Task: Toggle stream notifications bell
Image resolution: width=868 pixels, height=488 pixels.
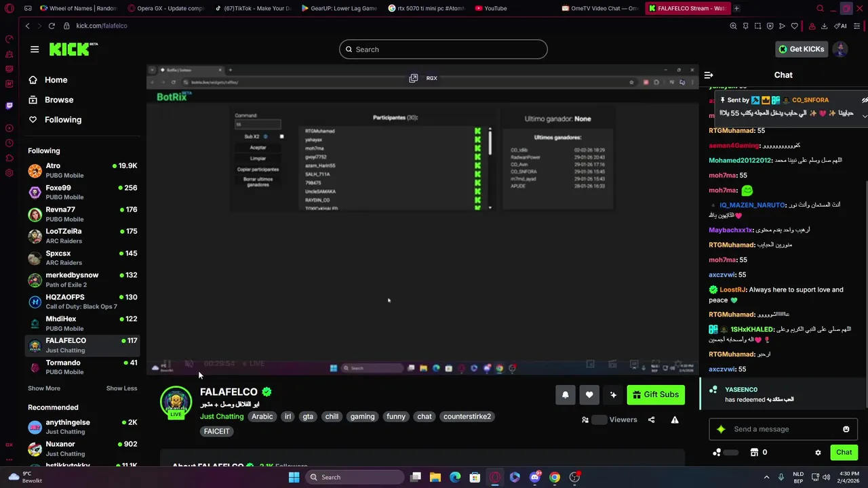Action: pyautogui.click(x=565, y=394)
